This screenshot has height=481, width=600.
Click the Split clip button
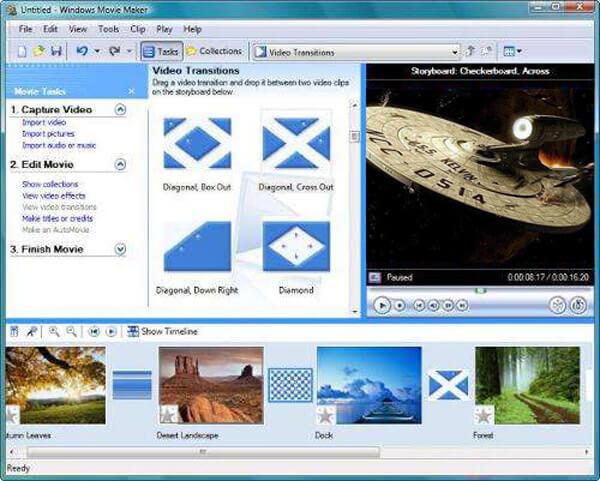(558, 305)
